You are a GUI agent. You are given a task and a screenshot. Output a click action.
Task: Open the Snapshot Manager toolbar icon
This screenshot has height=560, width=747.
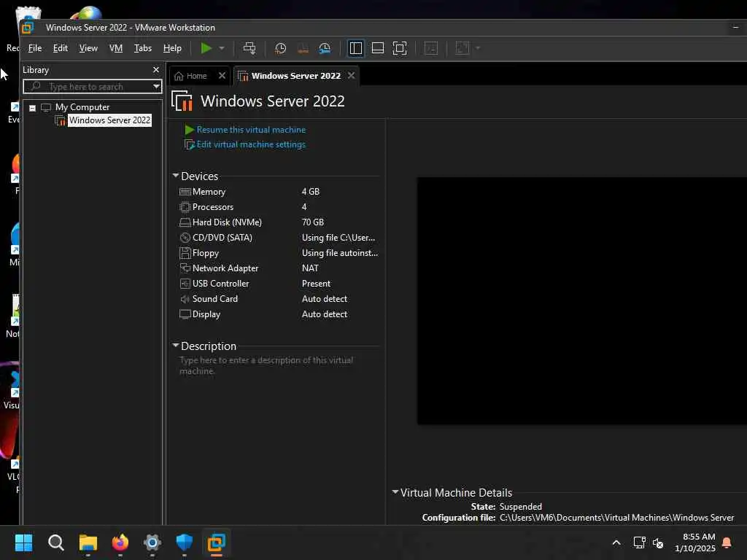click(x=325, y=48)
